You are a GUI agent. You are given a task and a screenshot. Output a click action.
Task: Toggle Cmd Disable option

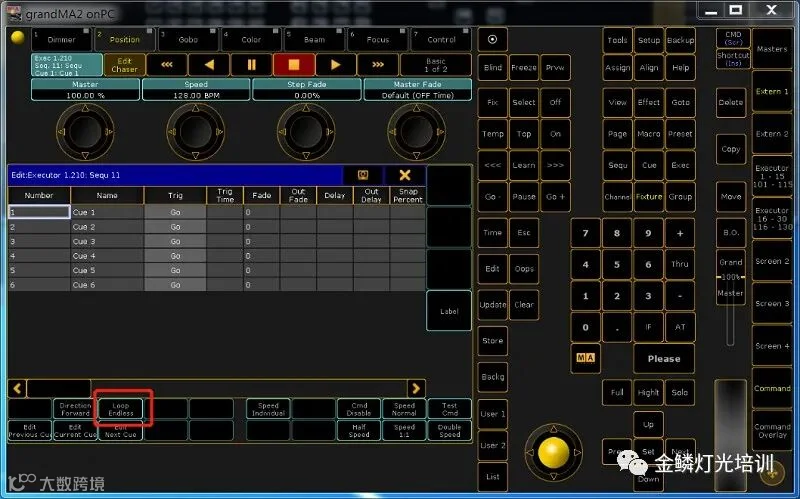[359, 409]
